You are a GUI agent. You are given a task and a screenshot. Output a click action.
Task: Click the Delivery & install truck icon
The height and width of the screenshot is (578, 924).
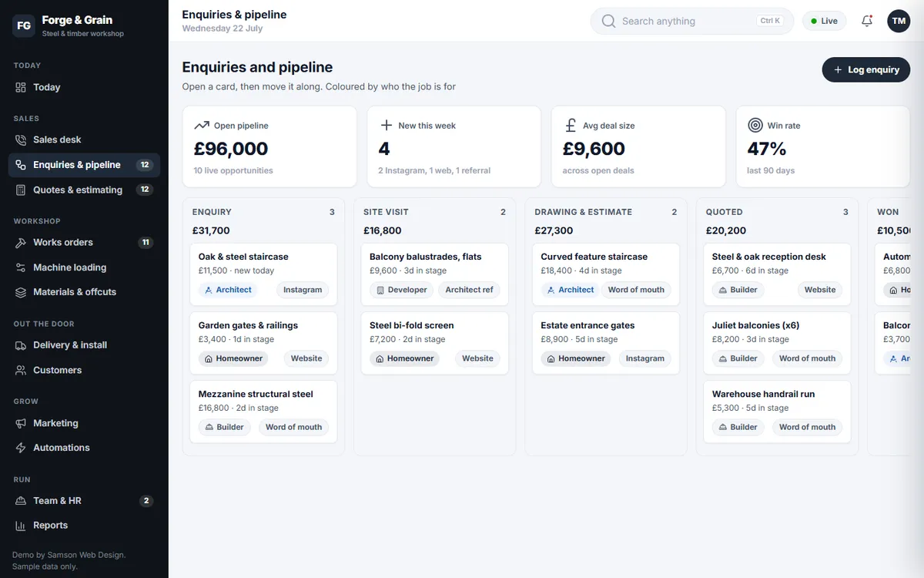coord(21,345)
